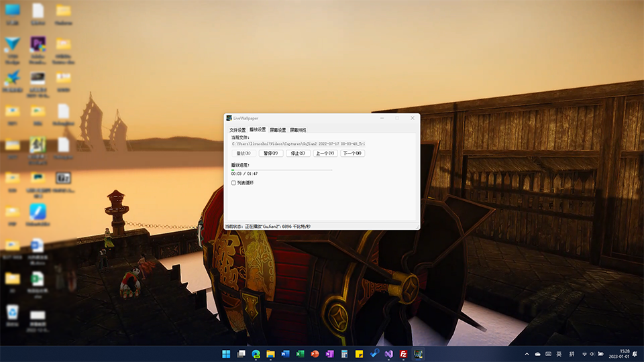Close the LiveWallpaper window

(x=413, y=118)
